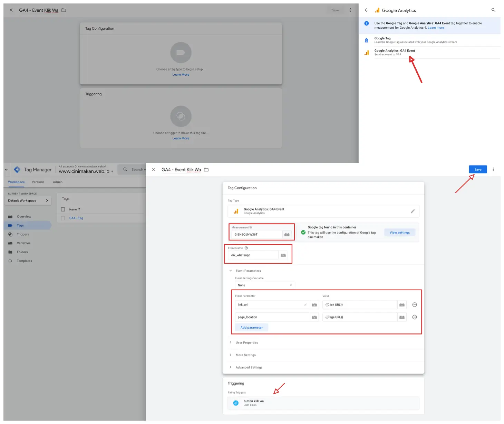Open Folders in the sidebar
Screen dimensions: 504x424
click(x=22, y=252)
